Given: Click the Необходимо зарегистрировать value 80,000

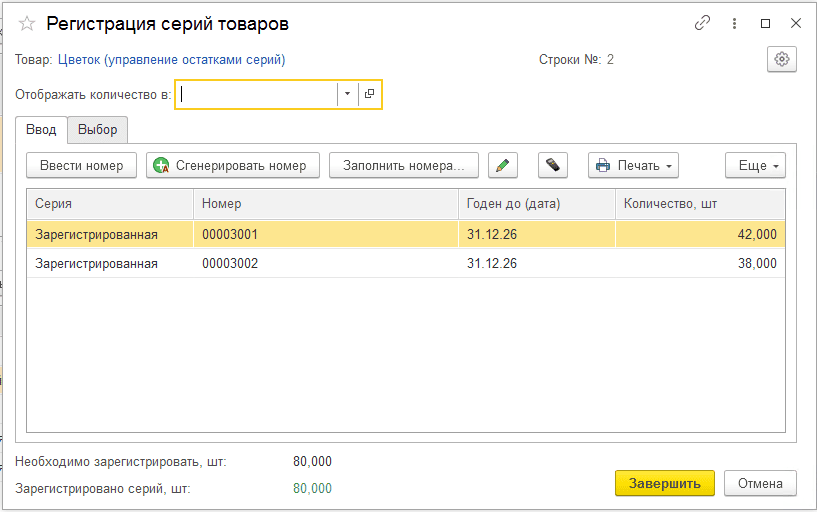Looking at the screenshot, I should pyautogui.click(x=312, y=461).
